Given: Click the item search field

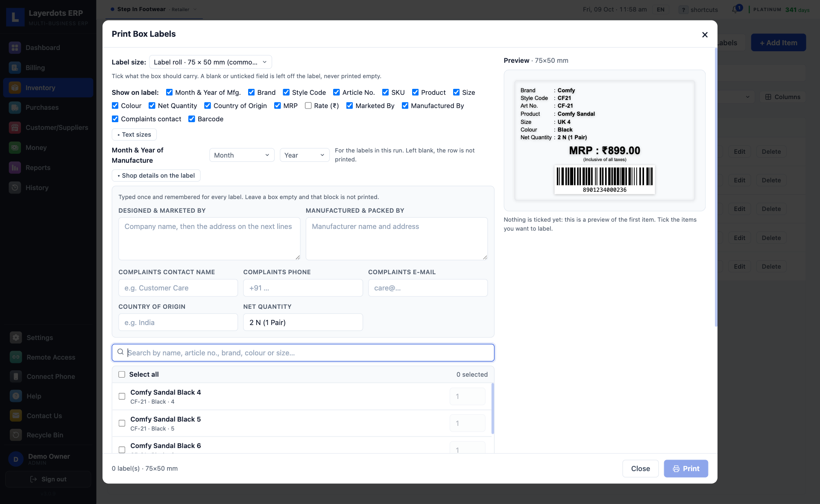Looking at the screenshot, I should click(303, 353).
